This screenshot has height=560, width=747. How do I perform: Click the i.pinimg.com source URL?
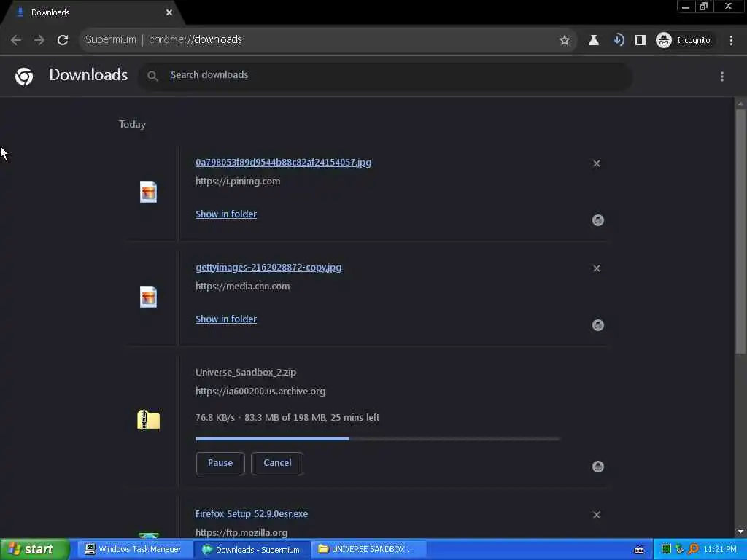(x=238, y=182)
